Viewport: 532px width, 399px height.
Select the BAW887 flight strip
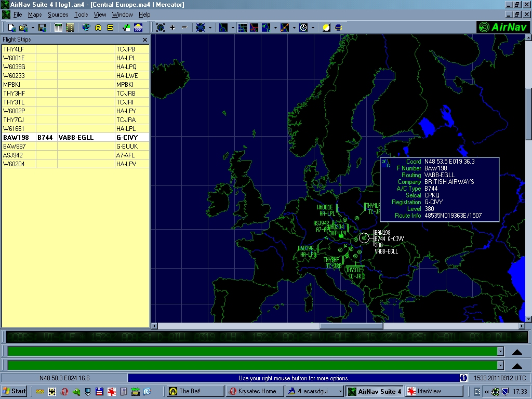coord(75,146)
